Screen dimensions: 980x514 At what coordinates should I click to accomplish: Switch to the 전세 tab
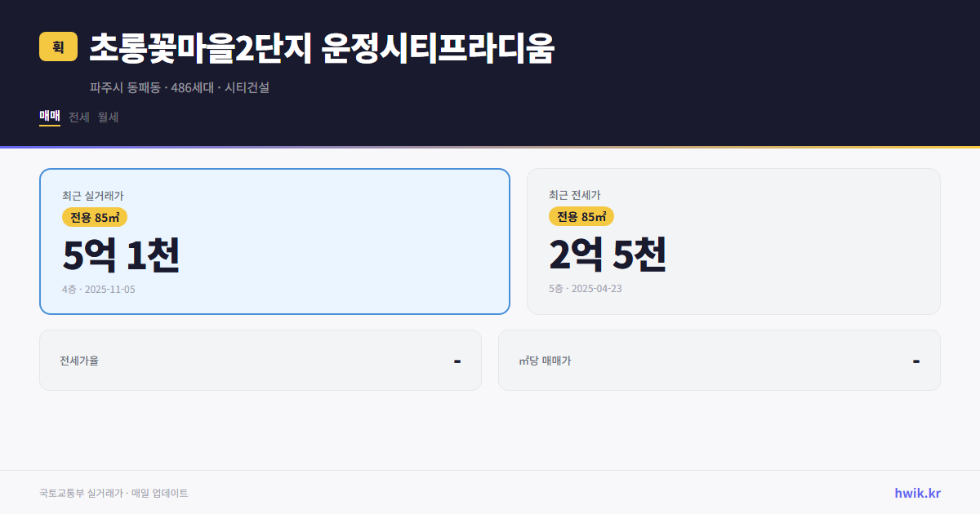78,117
